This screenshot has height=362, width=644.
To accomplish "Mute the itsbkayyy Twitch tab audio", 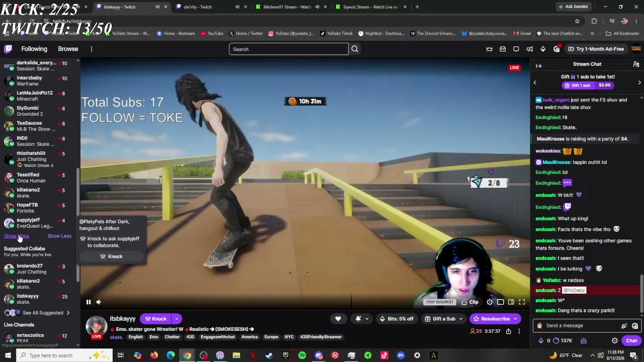I will pyautogui.click(x=157, y=7).
